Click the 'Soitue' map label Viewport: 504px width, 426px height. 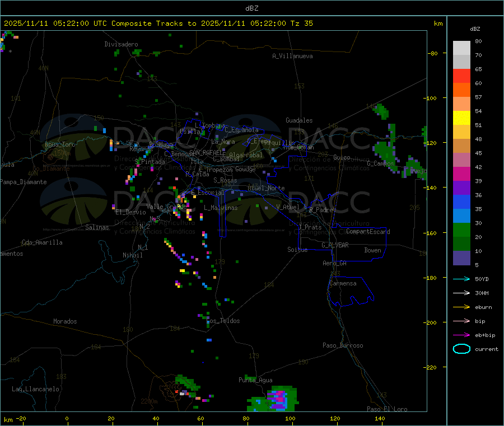pyautogui.click(x=297, y=250)
